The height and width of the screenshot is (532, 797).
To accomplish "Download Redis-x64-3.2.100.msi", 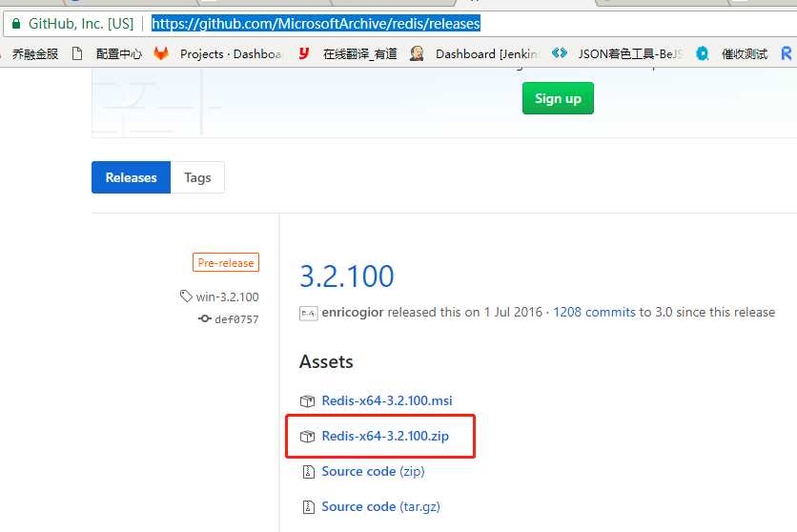I will pyautogui.click(x=387, y=400).
